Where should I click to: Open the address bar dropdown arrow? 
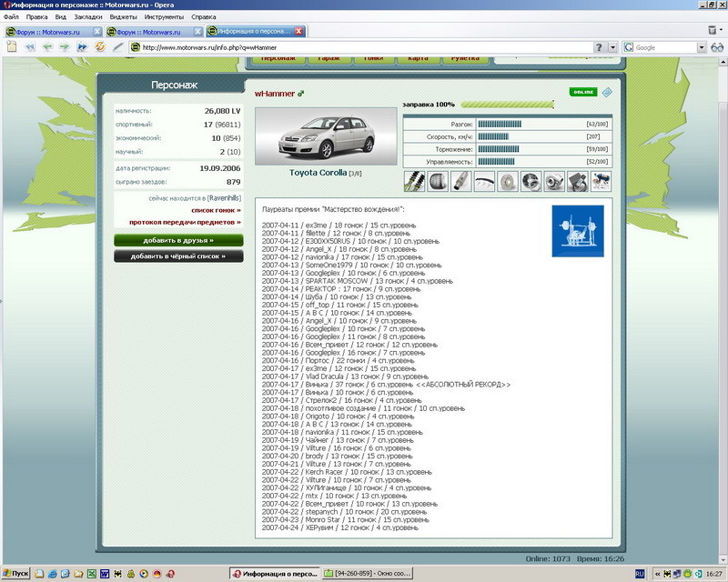click(x=612, y=47)
